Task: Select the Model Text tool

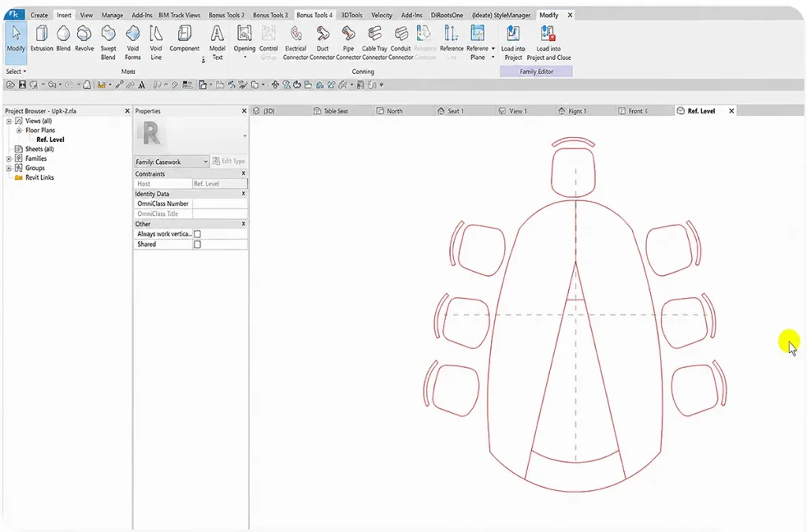Action: tap(218, 43)
